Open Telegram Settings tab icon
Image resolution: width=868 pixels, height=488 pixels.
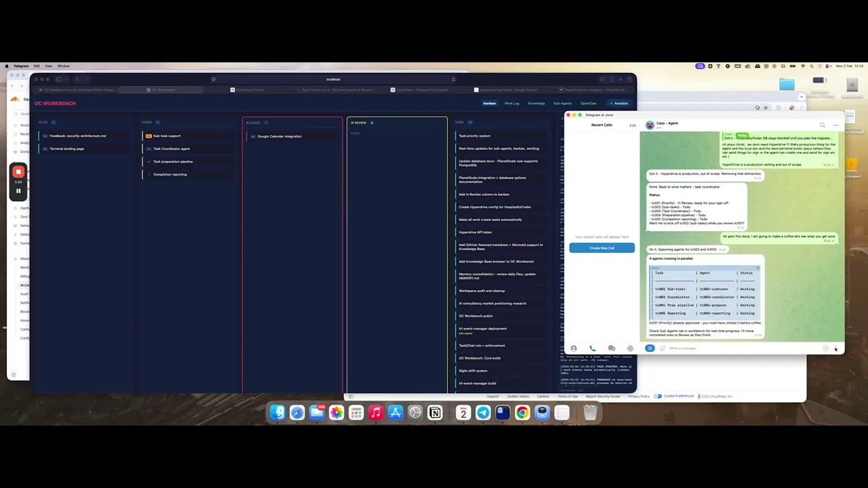coord(630,348)
